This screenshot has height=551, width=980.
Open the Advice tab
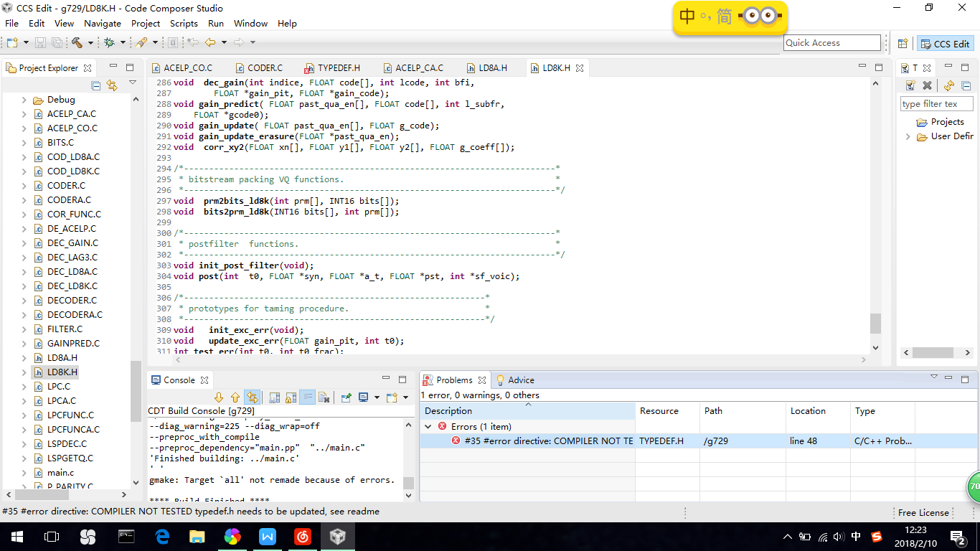[520, 380]
